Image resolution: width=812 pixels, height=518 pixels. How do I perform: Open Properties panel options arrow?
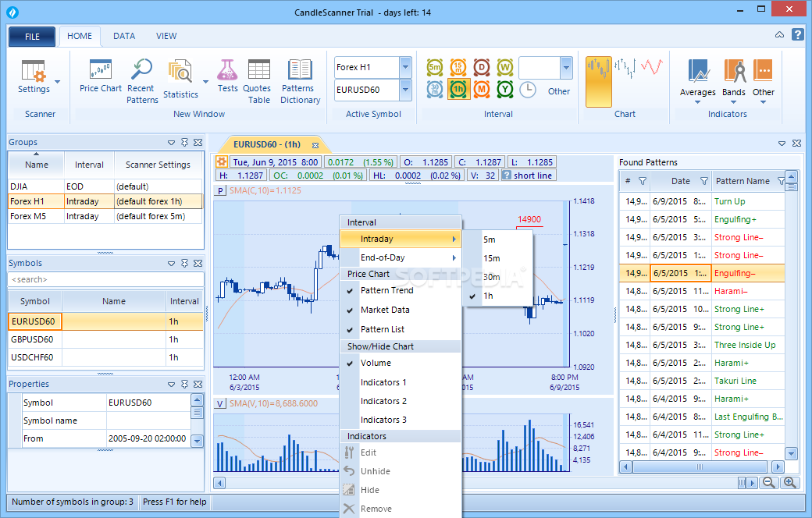(x=172, y=385)
